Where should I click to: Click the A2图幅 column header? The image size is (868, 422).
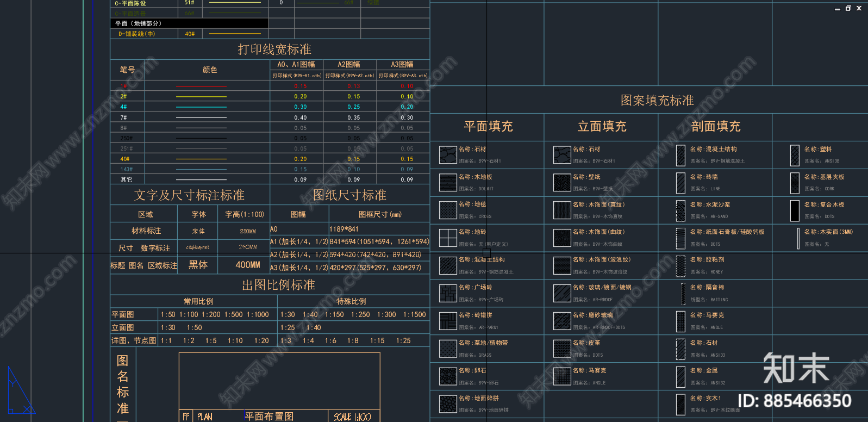[349, 64]
